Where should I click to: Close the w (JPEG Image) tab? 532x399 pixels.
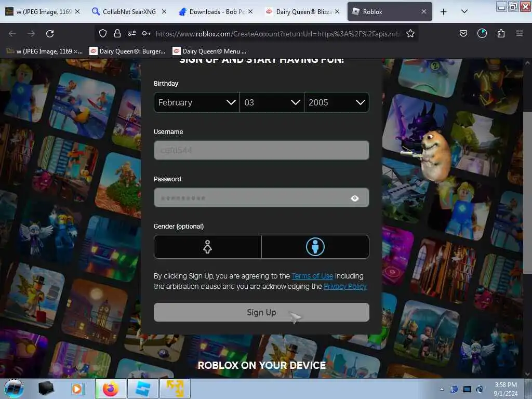pos(77,11)
